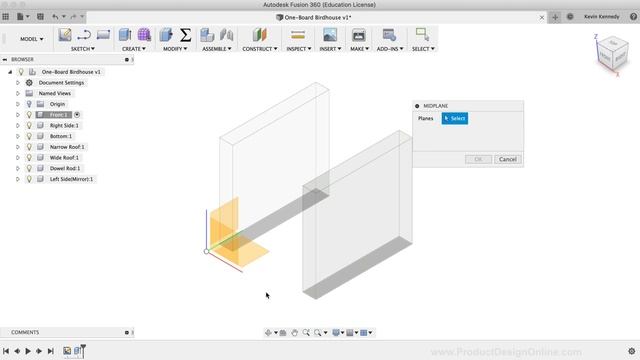
Task: Expand the Named Views node
Action: 18,93
